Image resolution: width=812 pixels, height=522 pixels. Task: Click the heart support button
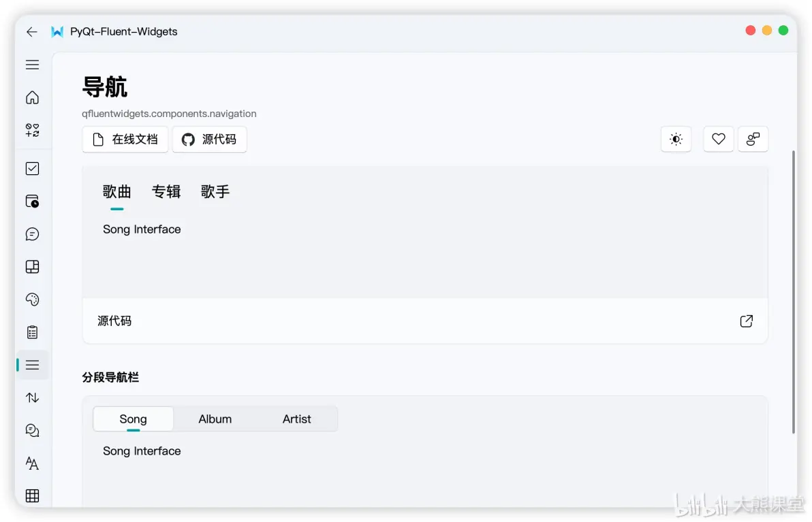pos(718,139)
